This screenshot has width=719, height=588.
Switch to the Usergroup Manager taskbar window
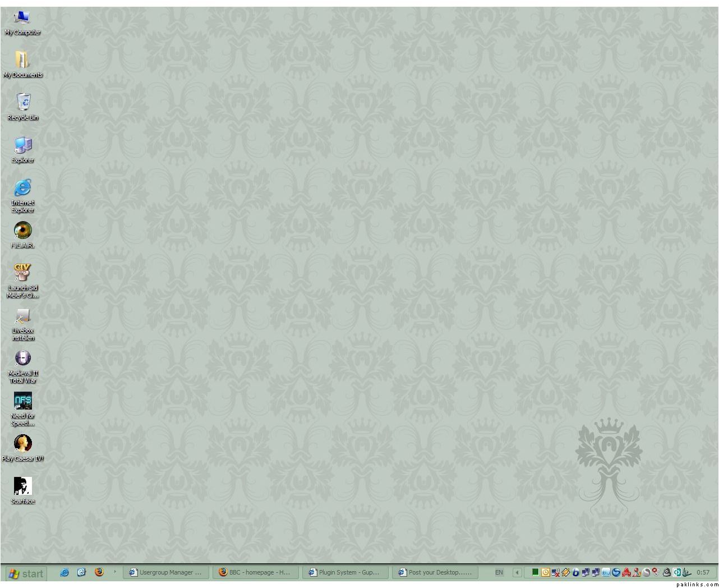pyautogui.click(x=166, y=573)
